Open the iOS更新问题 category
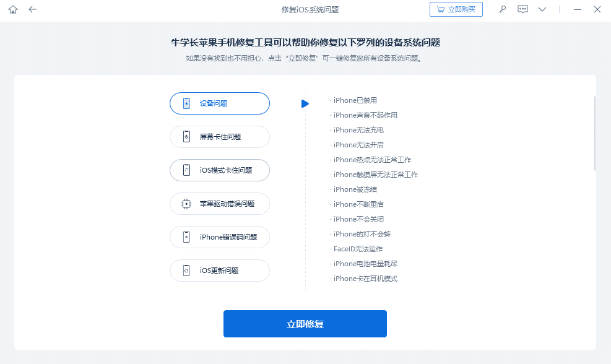This screenshot has width=611, height=364. (x=220, y=271)
